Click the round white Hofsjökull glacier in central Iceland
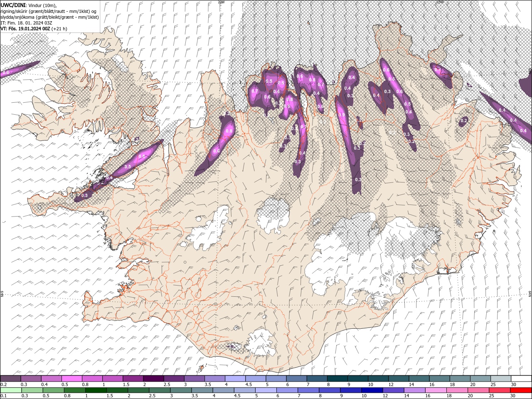 click(273, 215)
